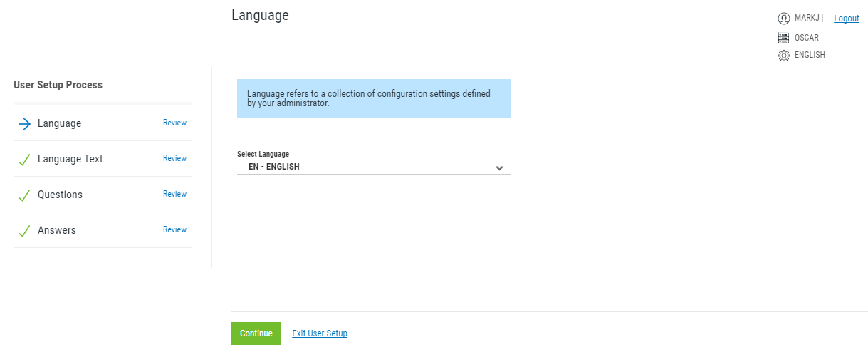Screen dimensions: 868x357
Task: Click the Exit User Setup link
Action: (x=320, y=333)
